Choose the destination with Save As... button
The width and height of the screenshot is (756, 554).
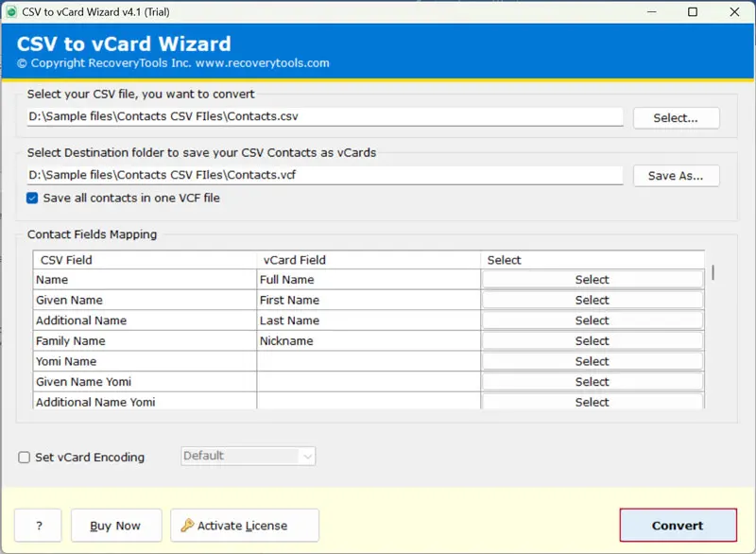point(675,176)
